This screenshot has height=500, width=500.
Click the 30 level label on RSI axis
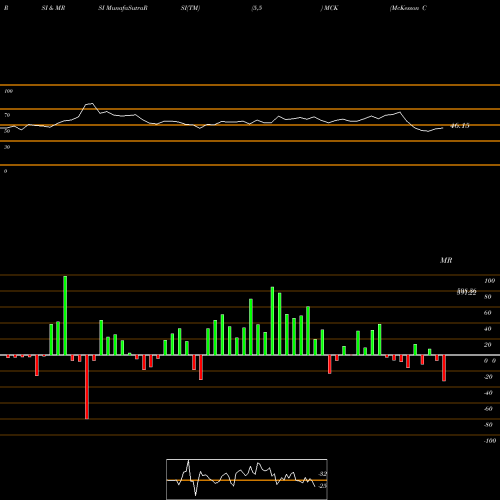[7, 147]
